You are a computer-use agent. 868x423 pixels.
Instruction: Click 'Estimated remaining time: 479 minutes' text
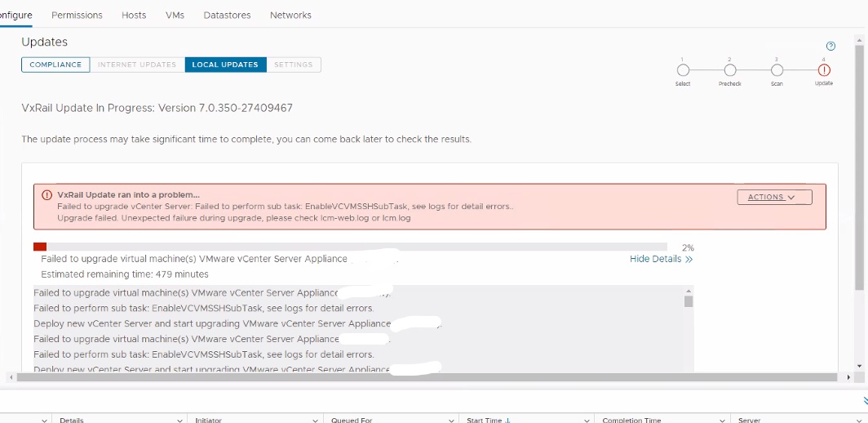tap(125, 274)
